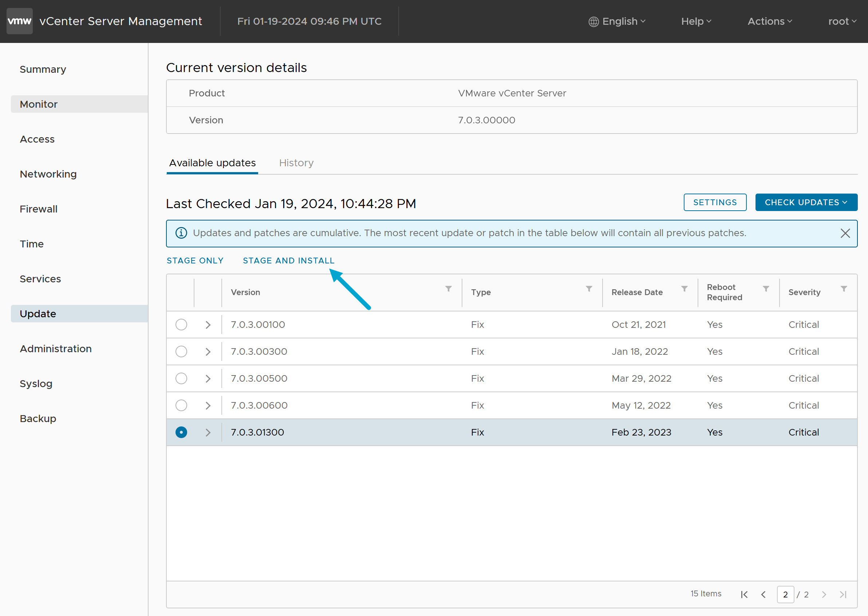
Task: Select the 7.0.3.00100 update radio button
Action: tap(181, 325)
